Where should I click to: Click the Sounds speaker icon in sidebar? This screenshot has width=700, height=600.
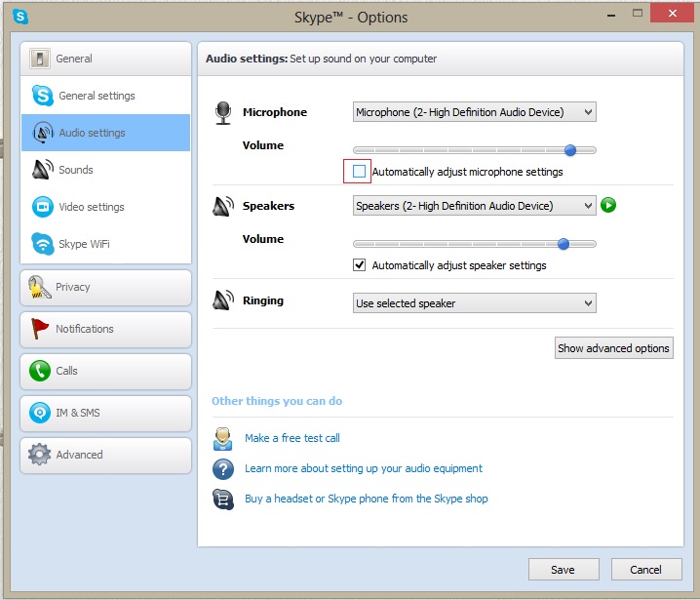[43, 170]
